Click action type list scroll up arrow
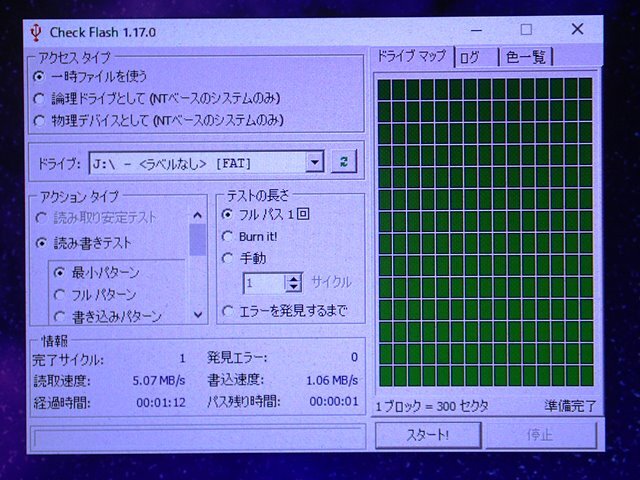Image resolution: width=640 pixels, height=480 pixels. [x=198, y=215]
